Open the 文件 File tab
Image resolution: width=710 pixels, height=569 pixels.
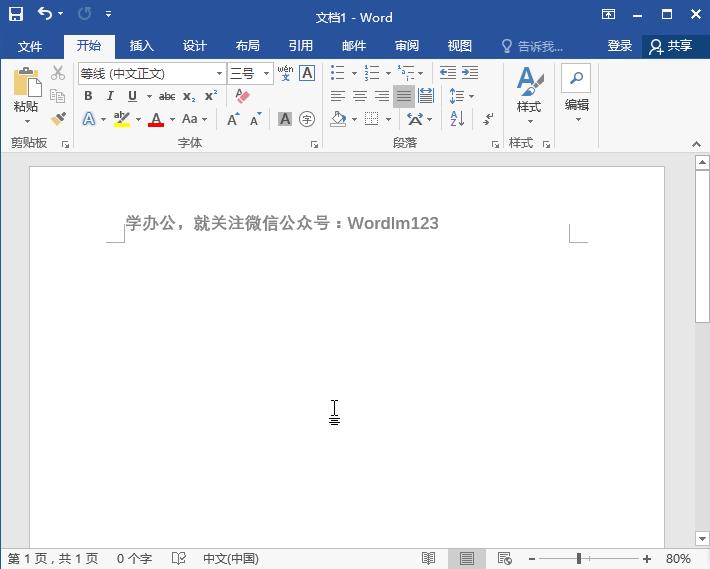pyautogui.click(x=30, y=46)
